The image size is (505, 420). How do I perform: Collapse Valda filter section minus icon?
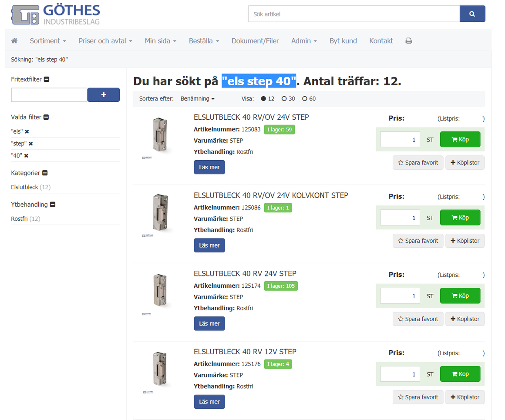pos(46,117)
